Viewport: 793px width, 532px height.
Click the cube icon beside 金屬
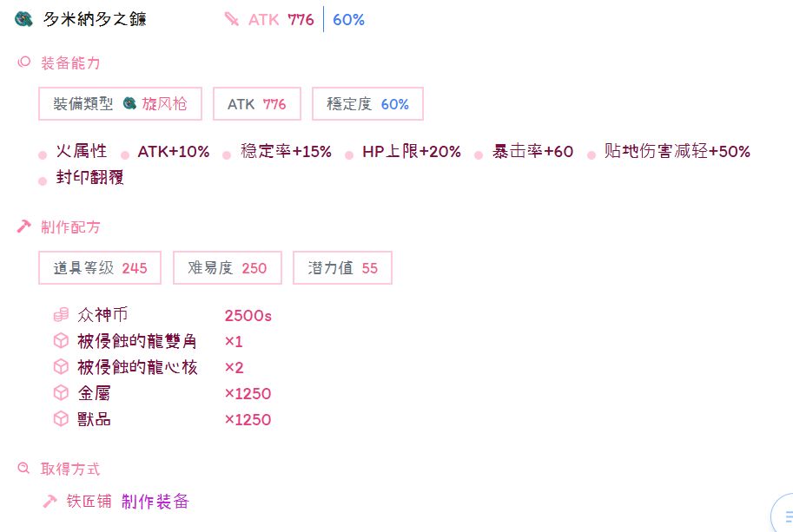tap(61, 393)
